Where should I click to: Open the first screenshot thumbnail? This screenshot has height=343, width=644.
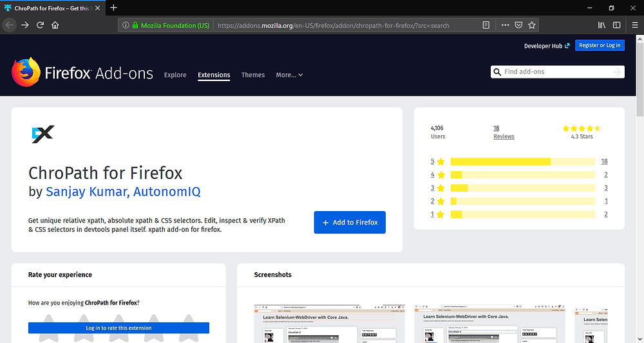click(329, 324)
